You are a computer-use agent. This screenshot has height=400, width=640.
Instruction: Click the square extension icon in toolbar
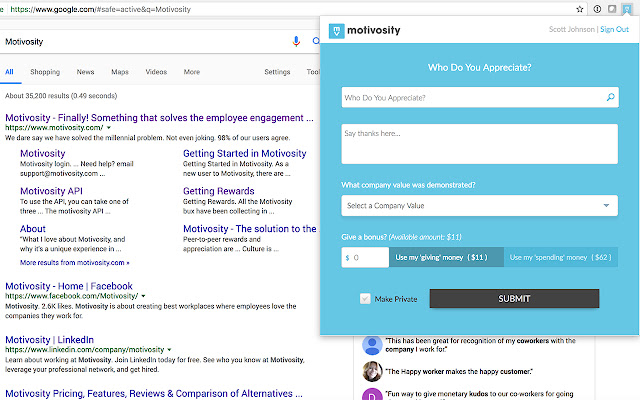point(612,9)
